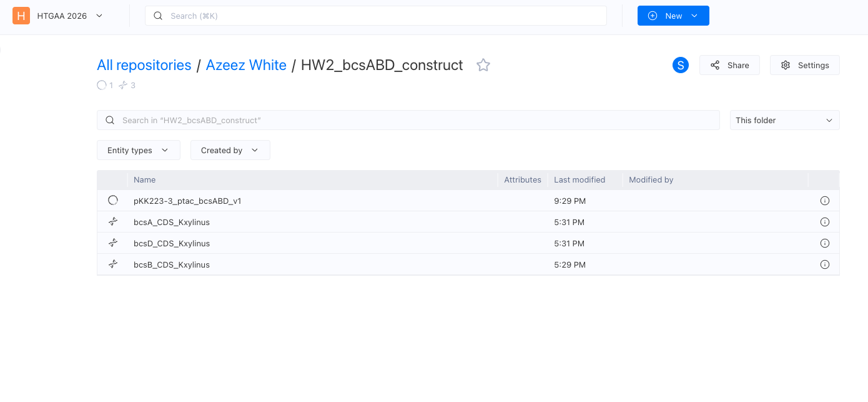Go to All repositories breadcrumb

(x=144, y=65)
